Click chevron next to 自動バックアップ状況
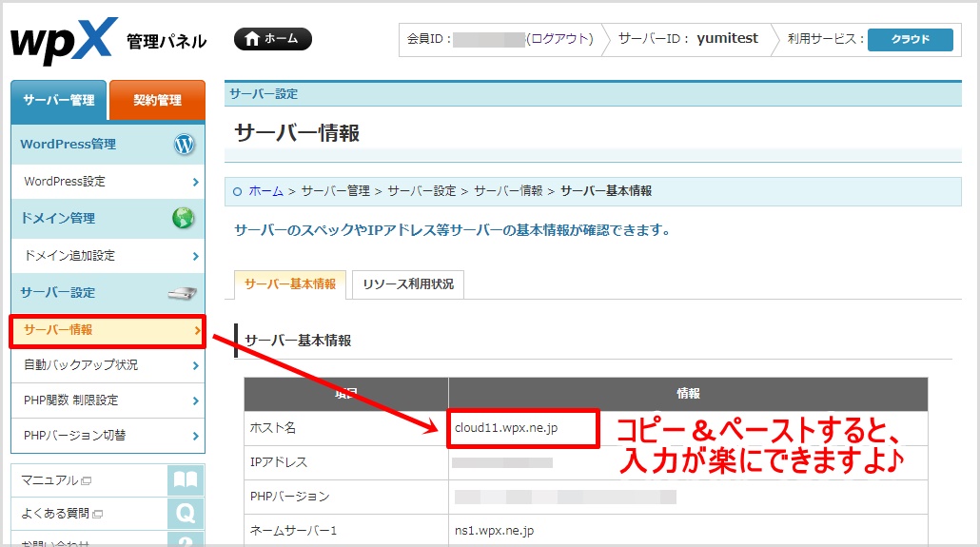Viewport: 980px width, 547px height. [x=196, y=365]
